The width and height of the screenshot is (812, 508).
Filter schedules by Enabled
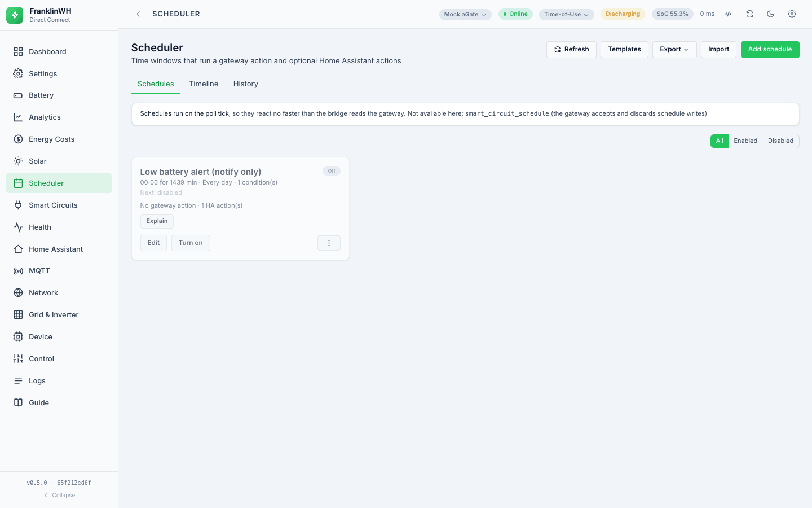(x=745, y=141)
